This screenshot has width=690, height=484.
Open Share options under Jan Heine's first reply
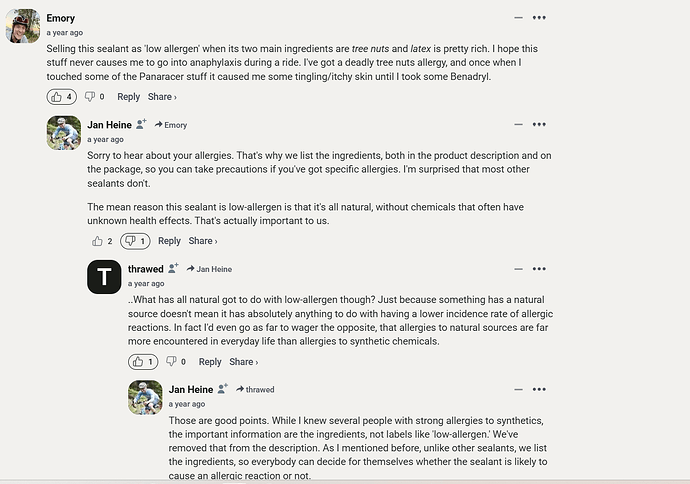point(202,241)
